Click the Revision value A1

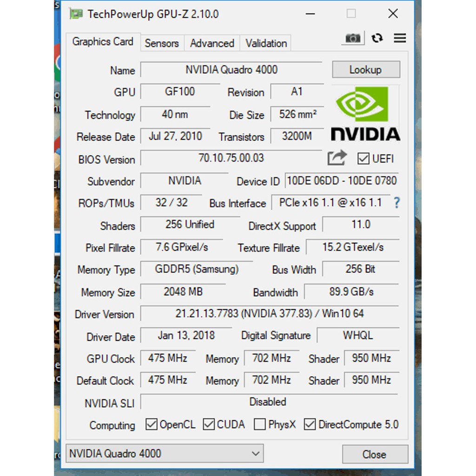pyautogui.click(x=297, y=92)
